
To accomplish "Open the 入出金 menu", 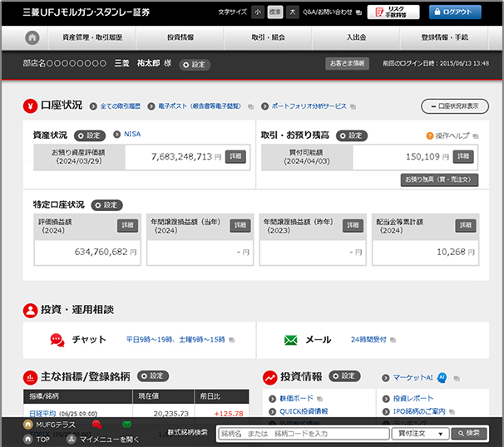I will coord(356,38).
